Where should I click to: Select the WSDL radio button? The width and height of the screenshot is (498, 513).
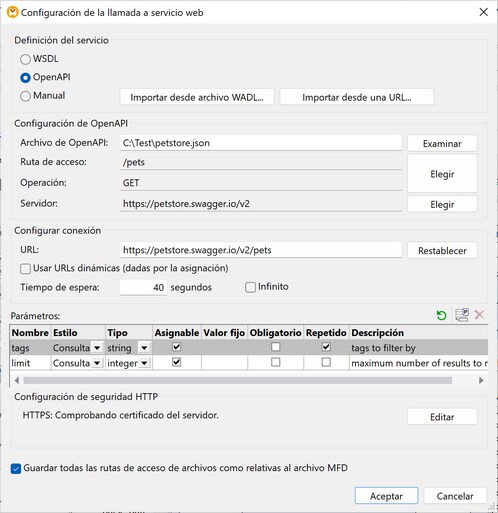(25, 59)
